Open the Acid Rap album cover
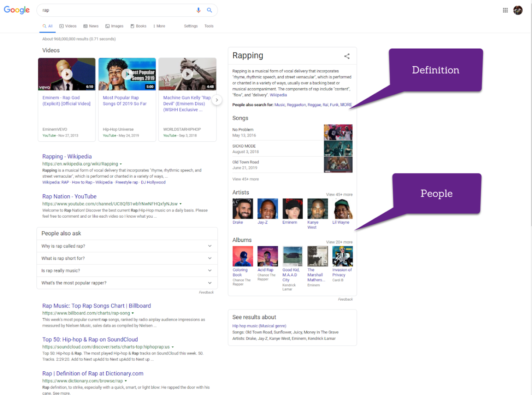532x395 pixels. (x=268, y=256)
